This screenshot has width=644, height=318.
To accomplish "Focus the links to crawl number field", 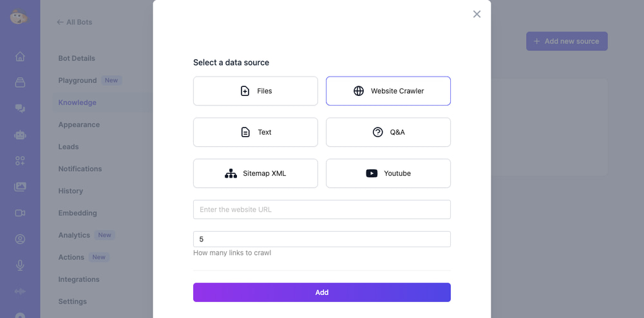I will (x=322, y=239).
